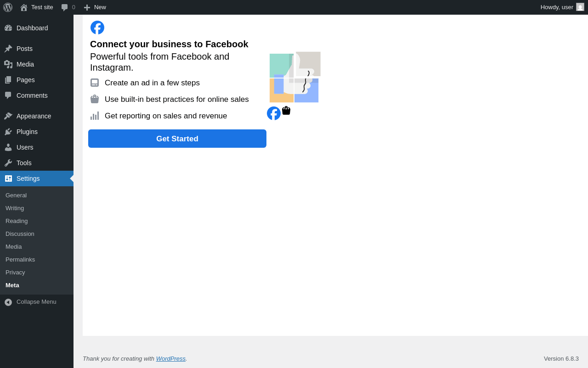Open Reading settings submenu

37,221
